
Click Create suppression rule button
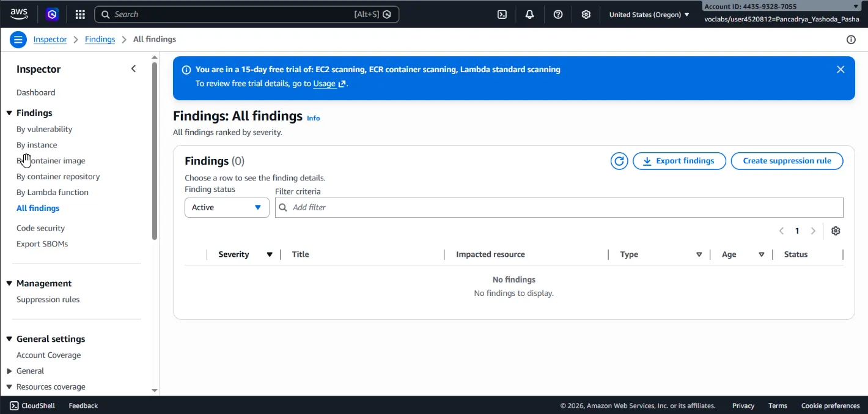point(787,161)
